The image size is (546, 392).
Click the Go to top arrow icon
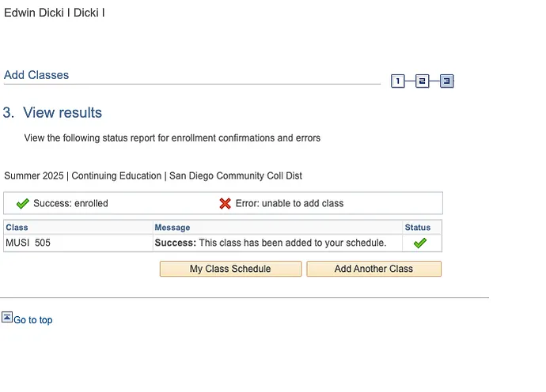[x=7, y=317]
